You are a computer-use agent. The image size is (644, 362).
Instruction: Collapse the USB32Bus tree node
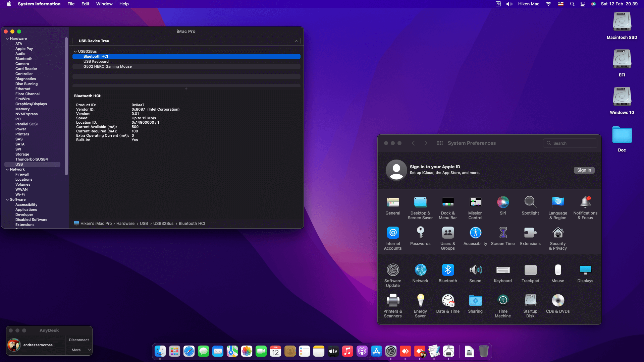(75, 52)
